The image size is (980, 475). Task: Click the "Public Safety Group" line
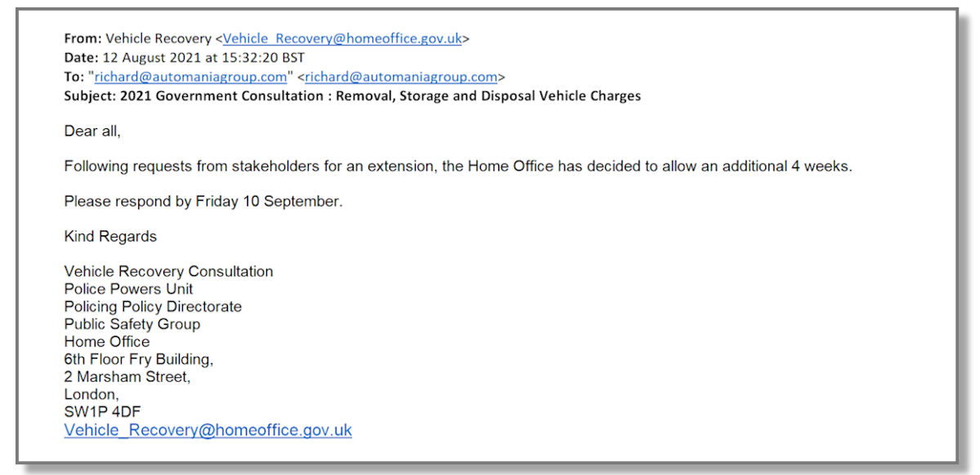132,324
